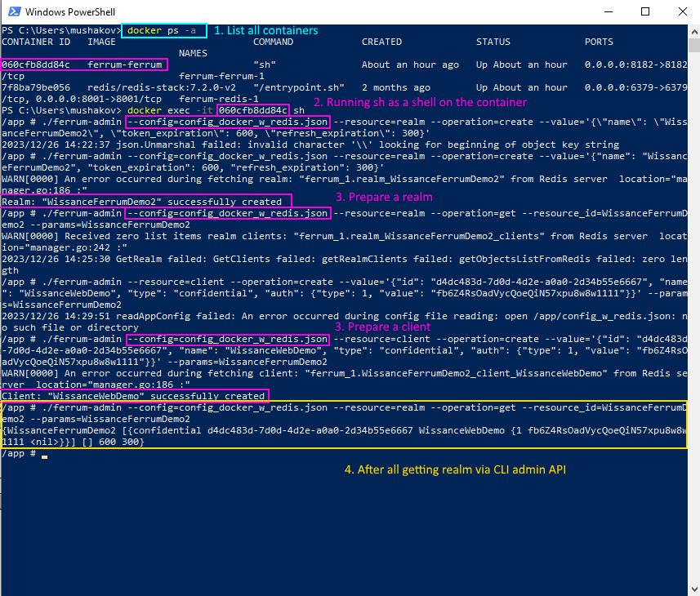Click the 'docker ps -a' command text
The image size is (700, 596).
(x=162, y=30)
